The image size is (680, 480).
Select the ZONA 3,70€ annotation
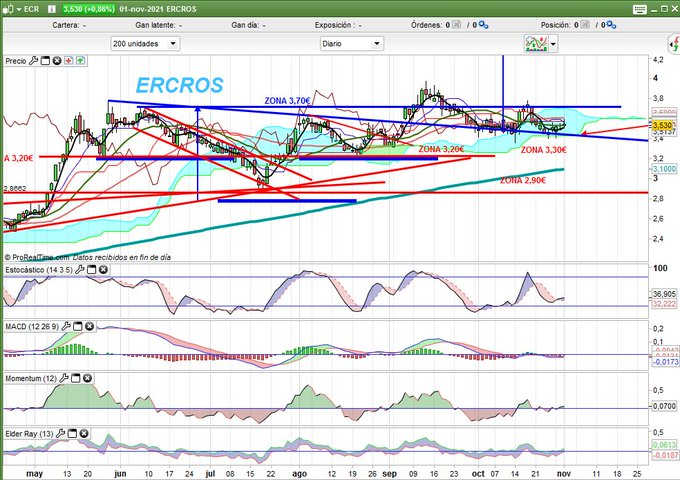[288, 101]
